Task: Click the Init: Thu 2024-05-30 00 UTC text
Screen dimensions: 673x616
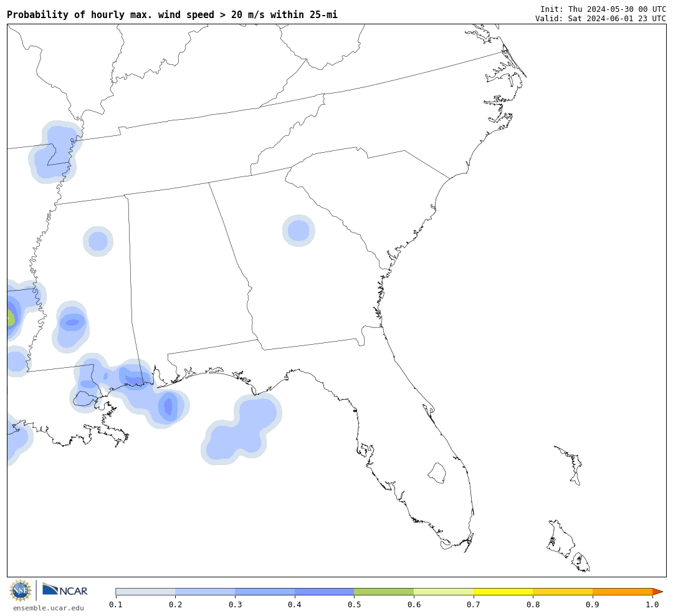Action: 603,9
